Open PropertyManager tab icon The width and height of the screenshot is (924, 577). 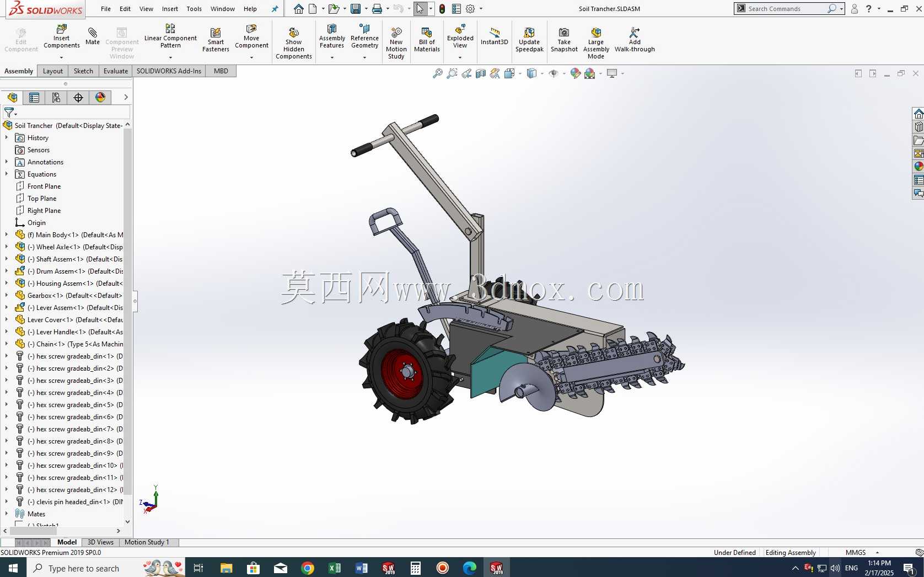tap(34, 98)
